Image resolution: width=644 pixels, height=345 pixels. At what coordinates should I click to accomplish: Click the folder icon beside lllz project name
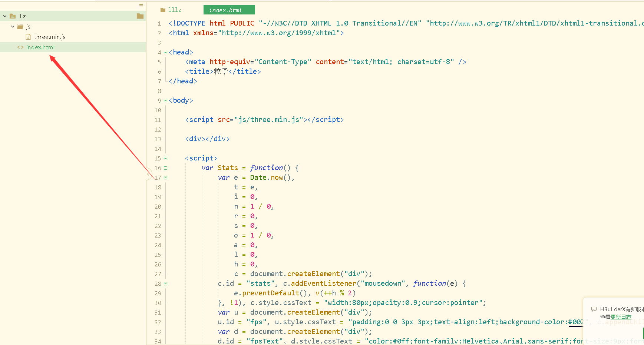[x=13, y=16]
